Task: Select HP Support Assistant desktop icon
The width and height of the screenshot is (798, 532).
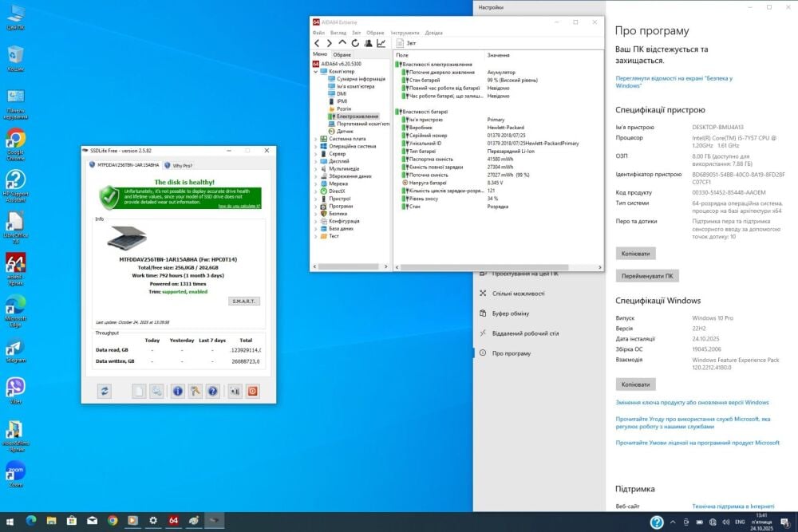Action: (16, 186)
